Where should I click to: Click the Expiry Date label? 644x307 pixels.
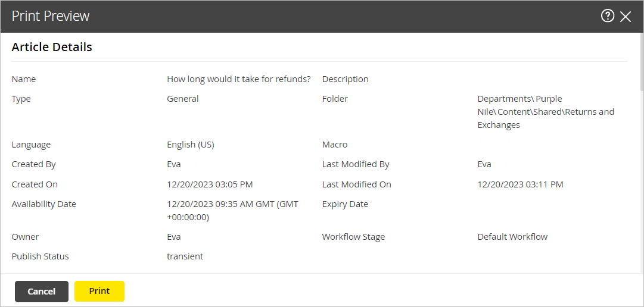click(345, 204)
